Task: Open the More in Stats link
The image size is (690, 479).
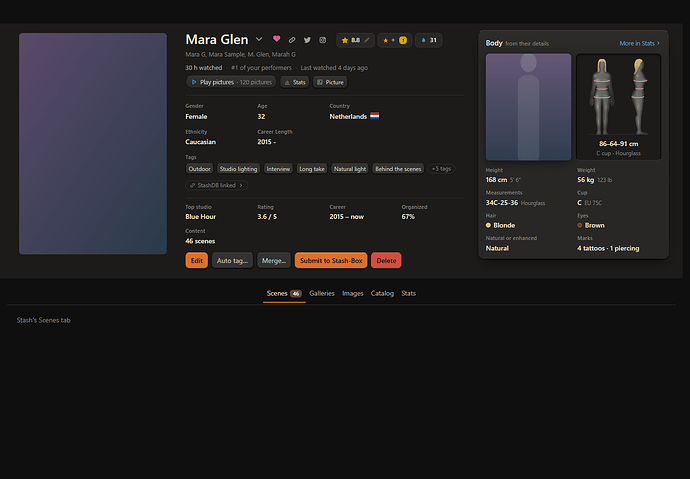Action: (639, 44)
